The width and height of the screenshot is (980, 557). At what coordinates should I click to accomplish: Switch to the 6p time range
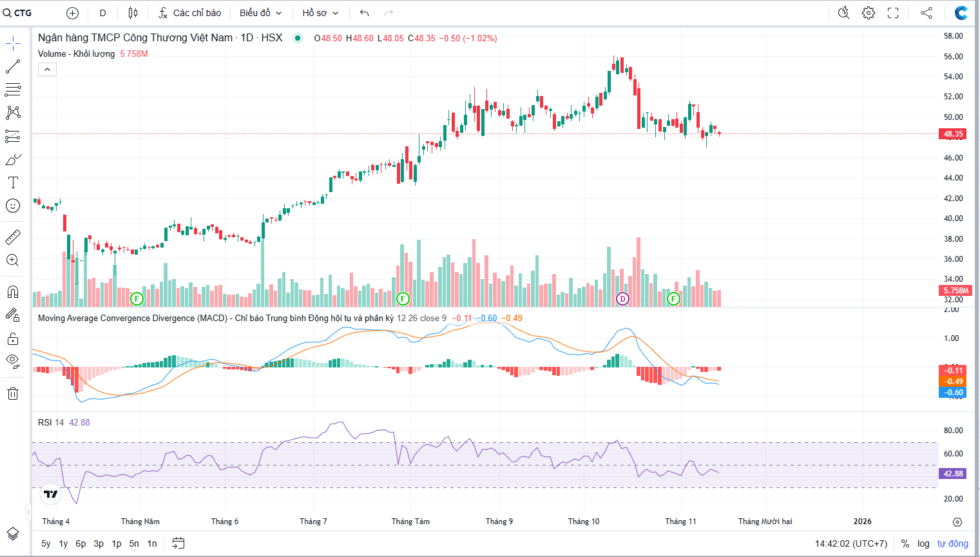click(81, 543)
